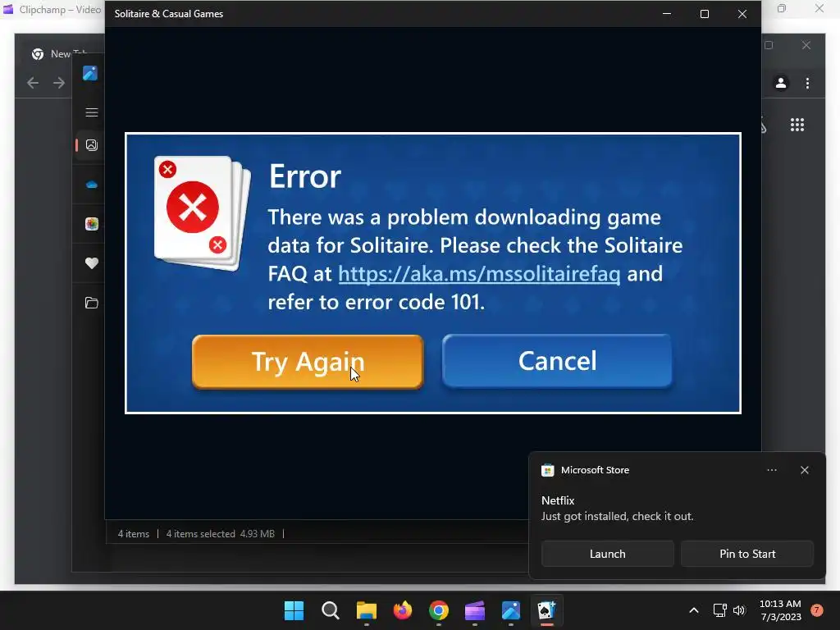The height and width of the screenshot is (630, 840).
Task: Select All Photos icon in Photos sidebar
Action: coord(92,145)
